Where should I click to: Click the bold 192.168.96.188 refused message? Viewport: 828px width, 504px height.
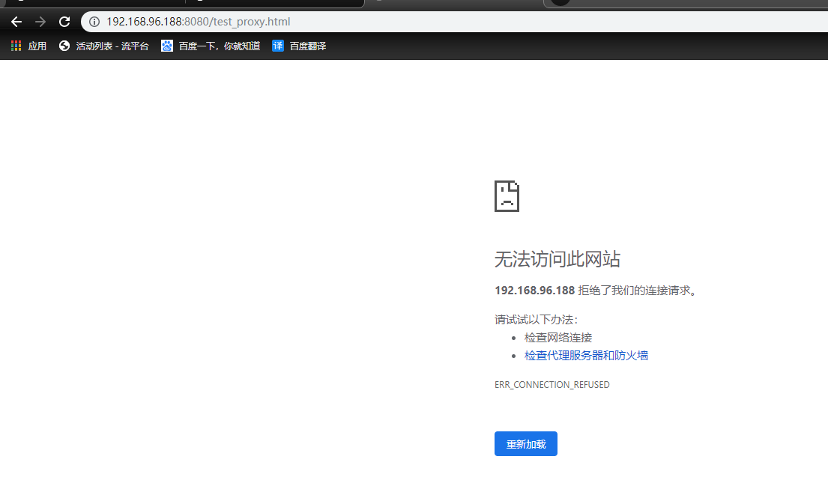click(534, 291)
